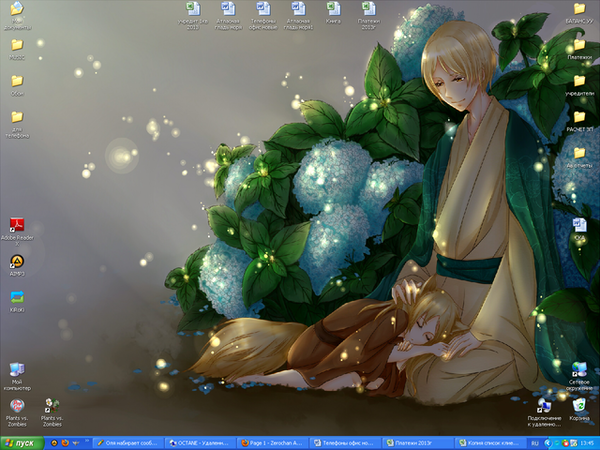
Task: Select the Мои документы folder icon
Action: coord(17,10)
